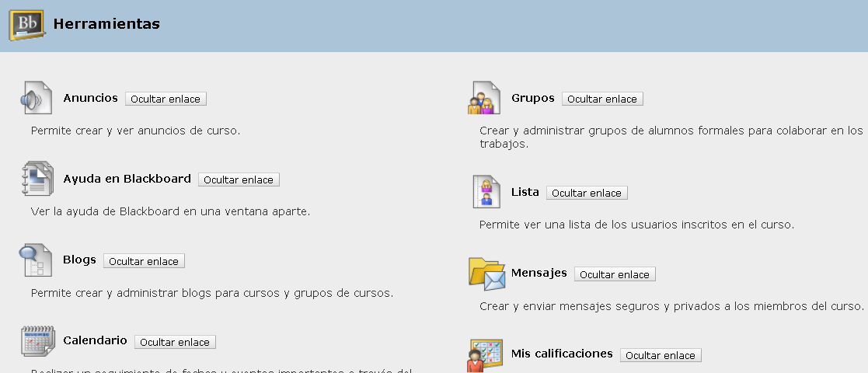
Task: Click the Blackboard Bb logo icon
Action: click(26, 26)
